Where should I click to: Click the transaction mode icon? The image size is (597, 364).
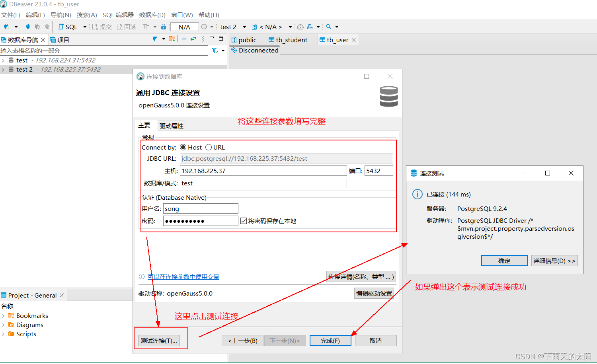[x=146, y=27]
